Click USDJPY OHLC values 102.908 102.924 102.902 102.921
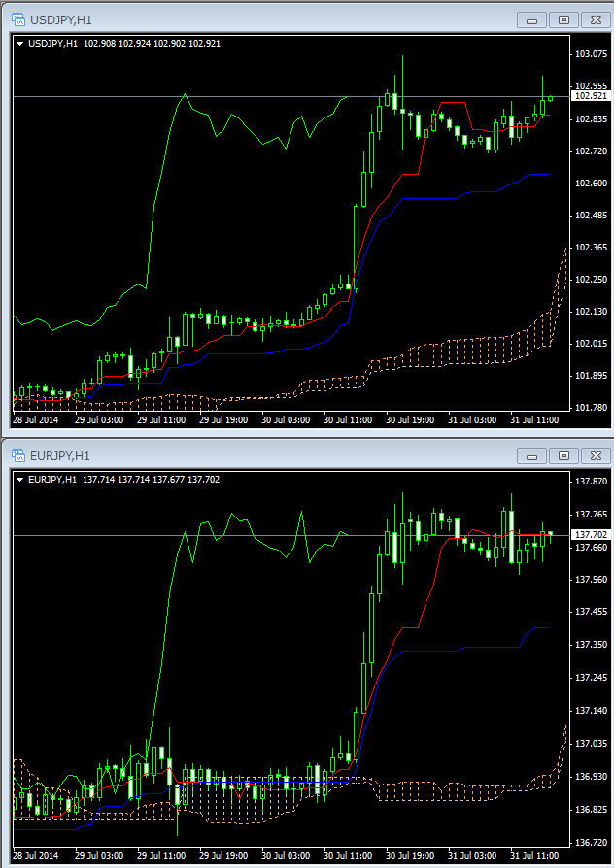The height and width of the screenshot is (868, 614). 152,43
